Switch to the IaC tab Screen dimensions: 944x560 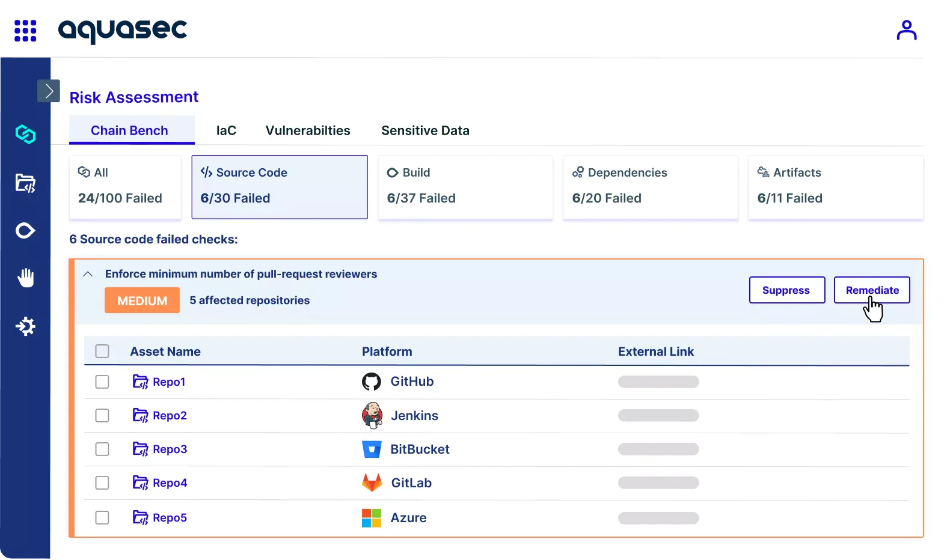(x=226, y=130)
